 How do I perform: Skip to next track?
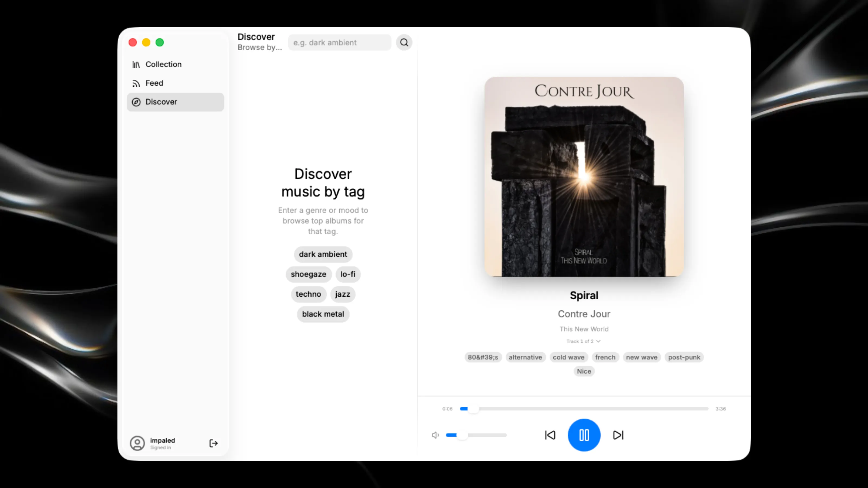[618, 435]
